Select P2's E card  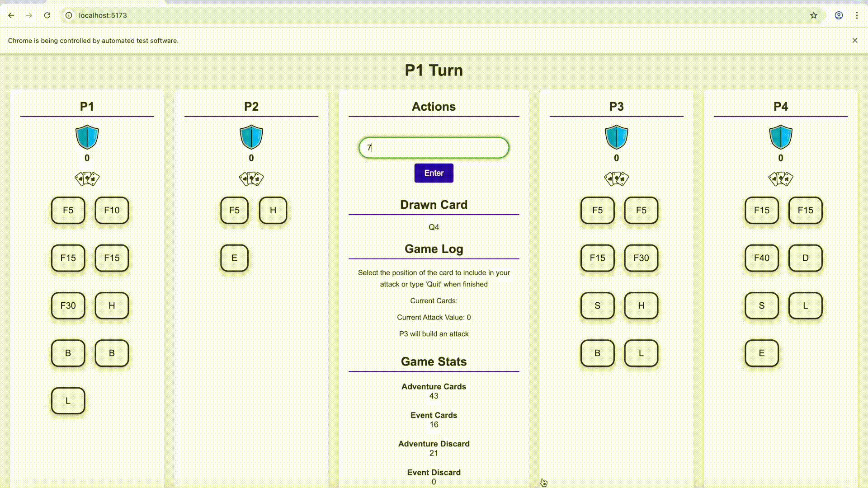click(x=234, y=258)
